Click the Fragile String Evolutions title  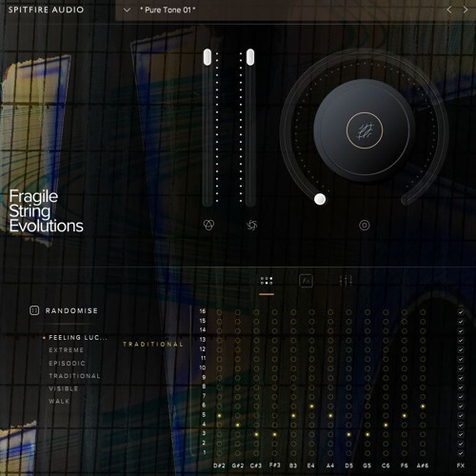47,211
